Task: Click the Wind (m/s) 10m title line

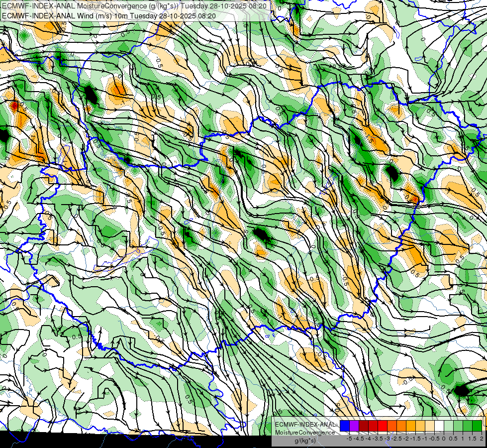Action: click(109, 16)
